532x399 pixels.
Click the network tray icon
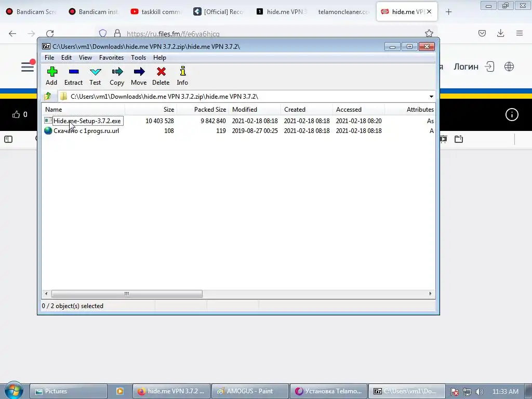click(x=467, y=392)
